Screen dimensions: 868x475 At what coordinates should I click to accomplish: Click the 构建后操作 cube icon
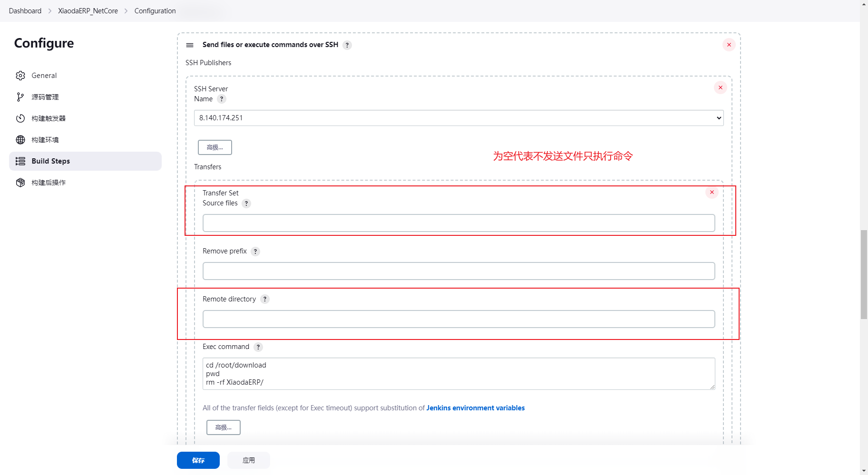pos(20,183)
